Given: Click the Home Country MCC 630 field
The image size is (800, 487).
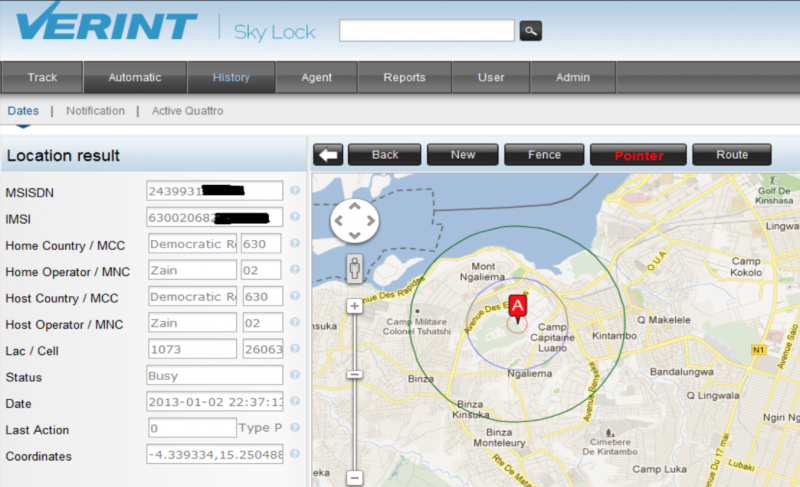Looking at the screenshot, I should pyautogui.click(x=261, y=244).
